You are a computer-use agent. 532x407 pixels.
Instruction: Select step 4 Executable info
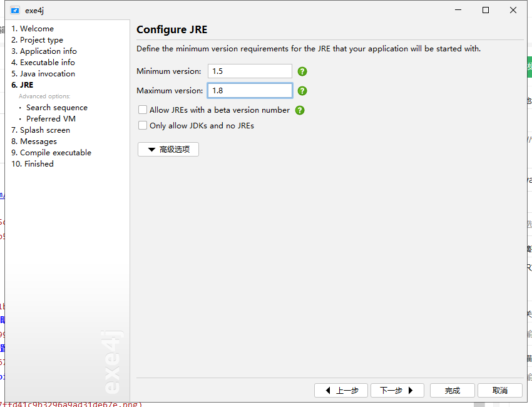coord(43,62)
